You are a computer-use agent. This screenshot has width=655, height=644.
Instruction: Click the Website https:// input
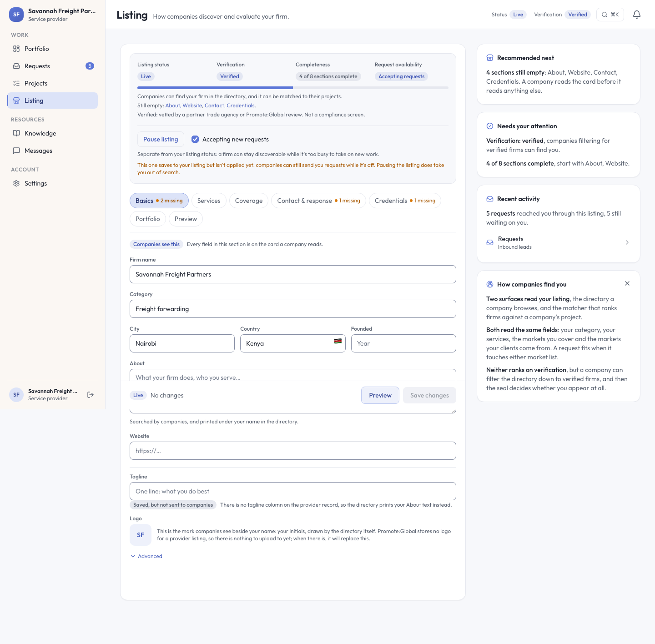click(293, 451)
